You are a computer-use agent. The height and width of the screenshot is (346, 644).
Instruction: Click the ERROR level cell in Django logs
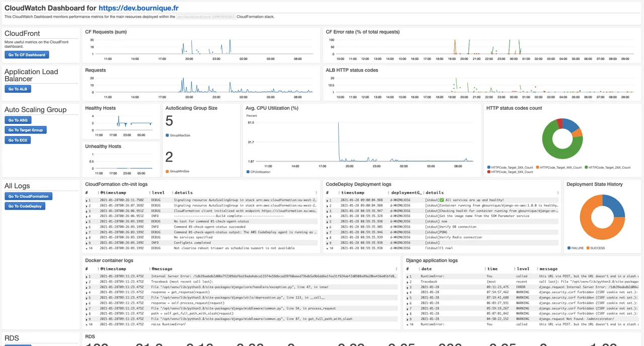(521, 287)
